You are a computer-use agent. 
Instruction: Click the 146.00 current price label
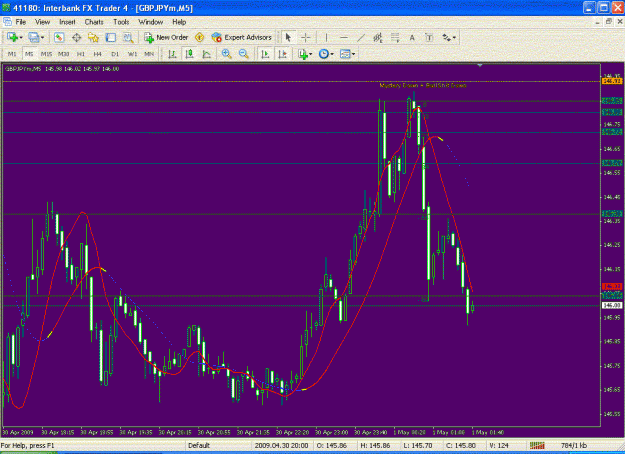[612, 305]
